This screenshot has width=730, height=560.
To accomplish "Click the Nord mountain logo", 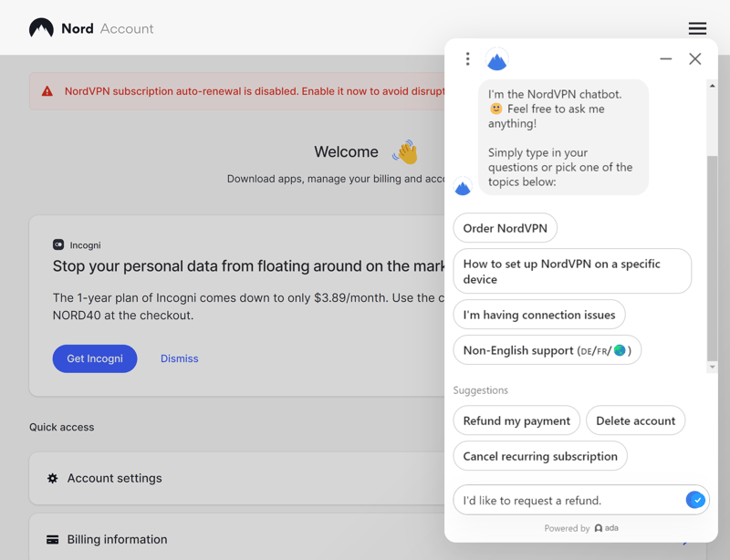I will coord(41,28).
